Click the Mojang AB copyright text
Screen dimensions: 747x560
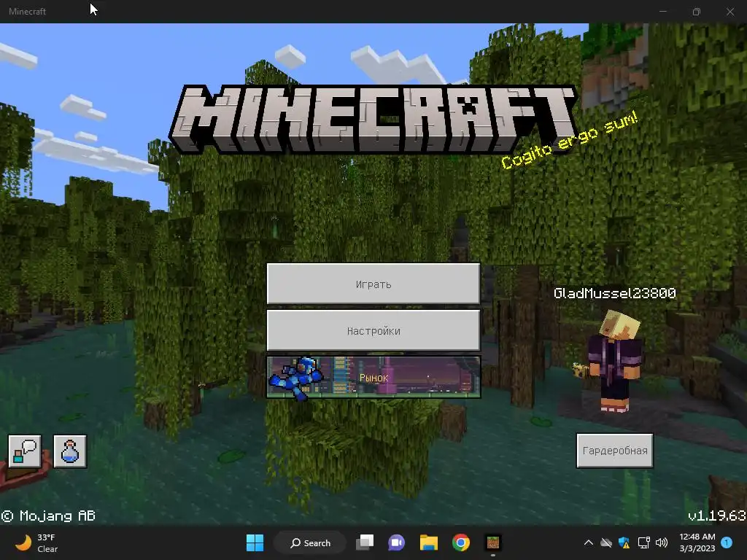tap(48, 516)
